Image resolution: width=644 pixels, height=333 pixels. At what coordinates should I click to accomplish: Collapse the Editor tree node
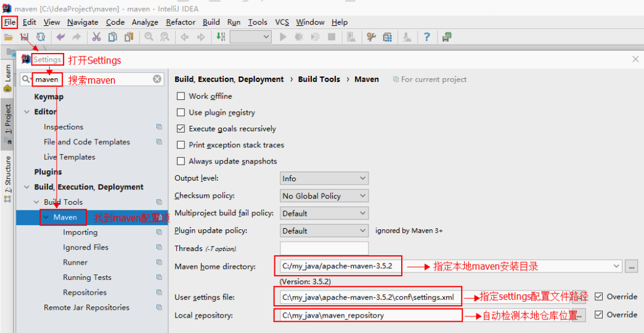27,112
